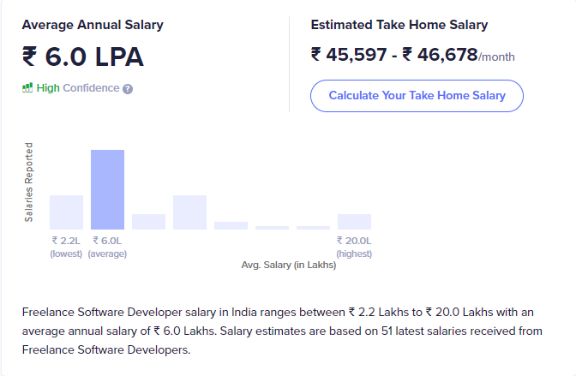Select the ₹ 2.2L lowest salary bar
Screen dimensions: 576x377
click(x=66, y=212)
